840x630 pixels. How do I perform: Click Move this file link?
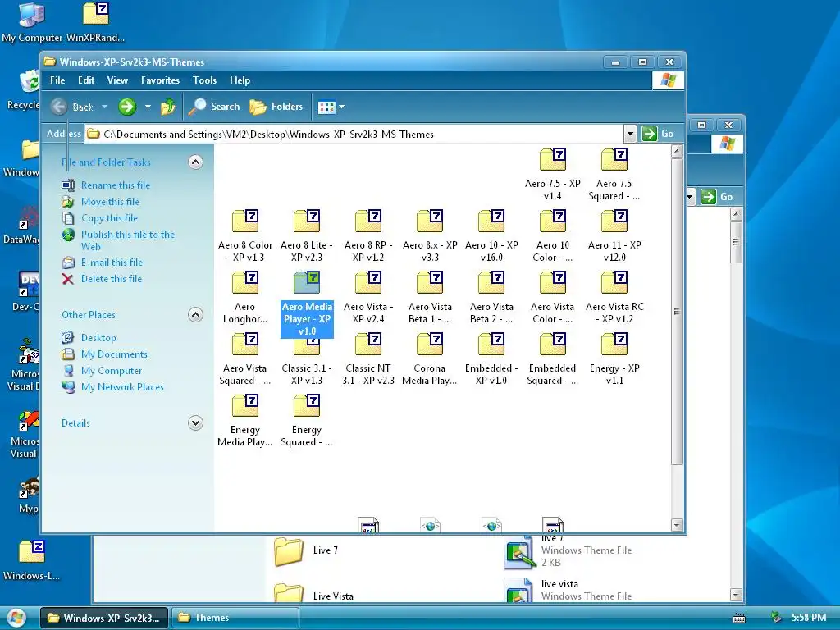coord(111,202)
